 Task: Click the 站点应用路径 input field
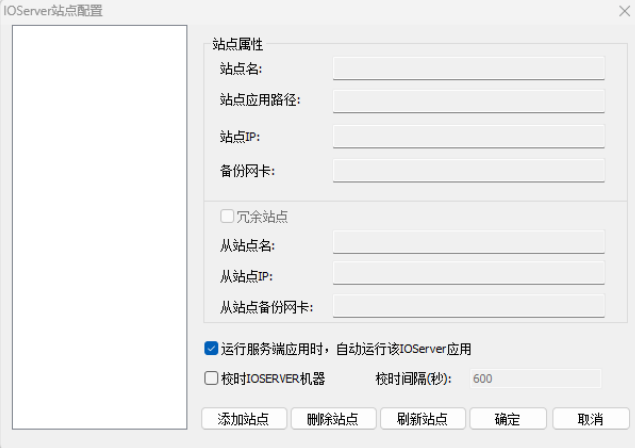pos(469,101)
